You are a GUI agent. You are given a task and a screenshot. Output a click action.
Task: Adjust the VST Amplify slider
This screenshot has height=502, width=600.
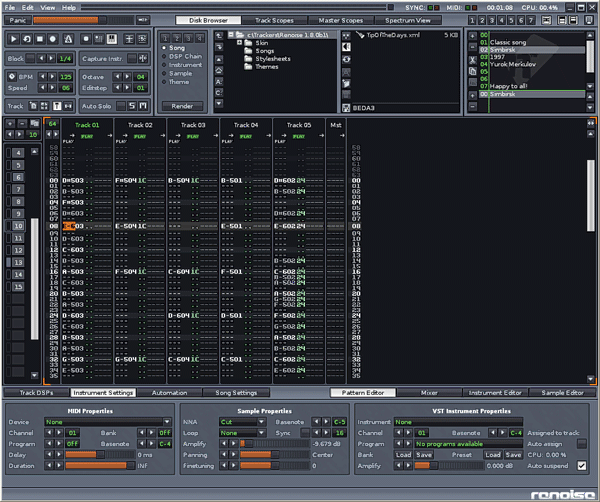pos(449,466)
